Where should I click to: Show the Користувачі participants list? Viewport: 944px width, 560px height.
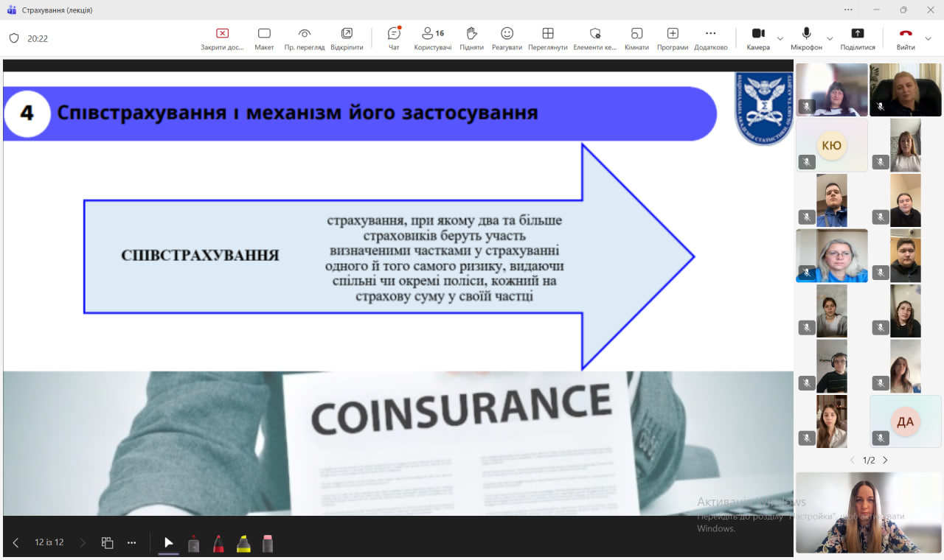click(432, 38)
